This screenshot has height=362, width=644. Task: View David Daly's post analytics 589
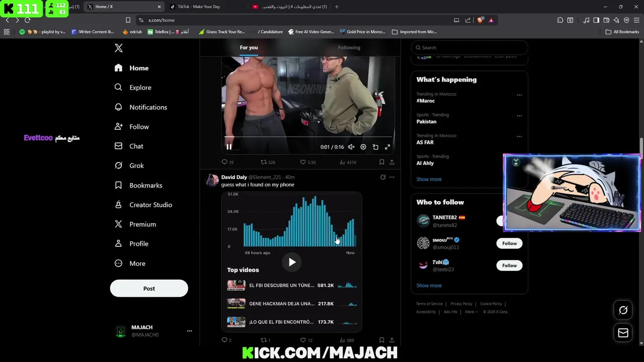(347, 340)
